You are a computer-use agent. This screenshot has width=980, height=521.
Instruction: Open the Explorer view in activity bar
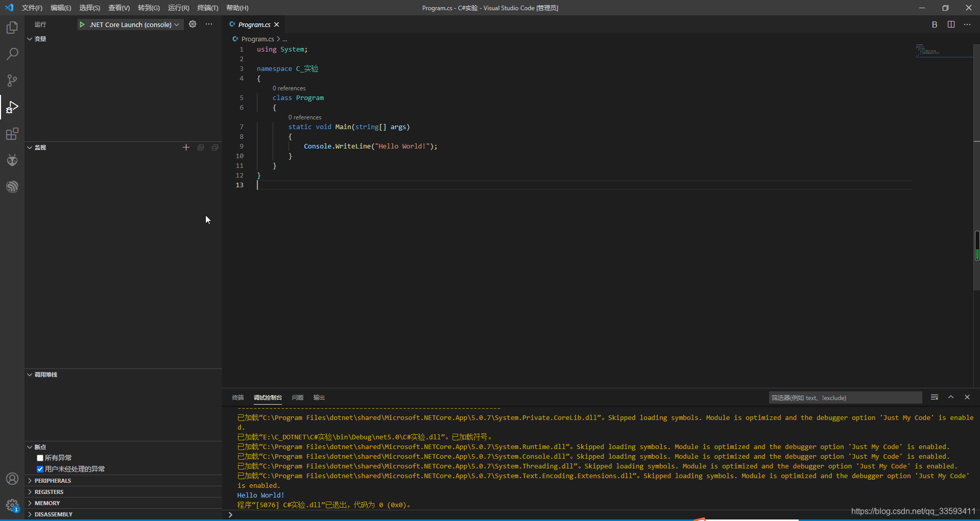(12, 28)
